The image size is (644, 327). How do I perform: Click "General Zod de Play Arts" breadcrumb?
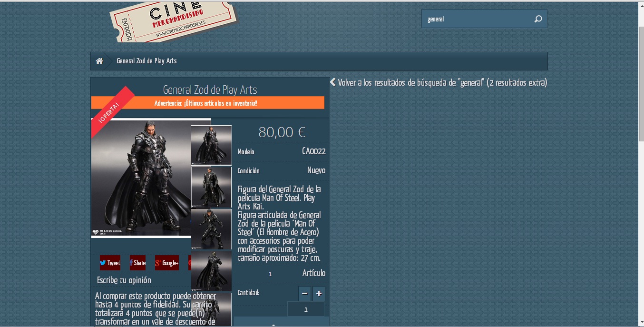pos(146,61)
